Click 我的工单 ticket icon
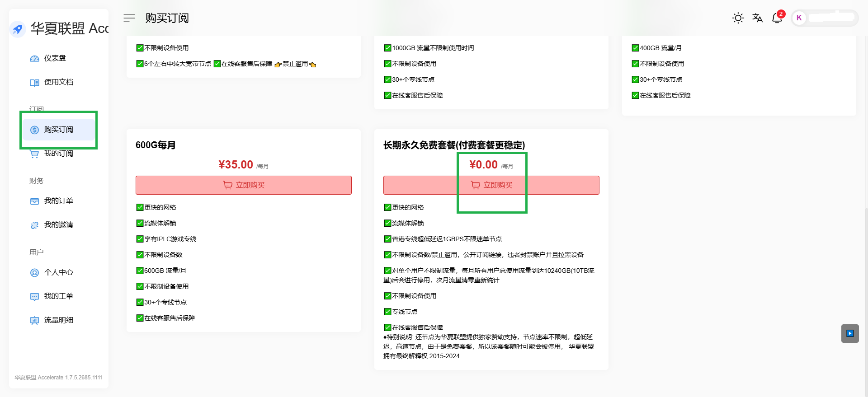Image resolution: width=868 pixels, height=397 pixels. click(x=34, y=297)
